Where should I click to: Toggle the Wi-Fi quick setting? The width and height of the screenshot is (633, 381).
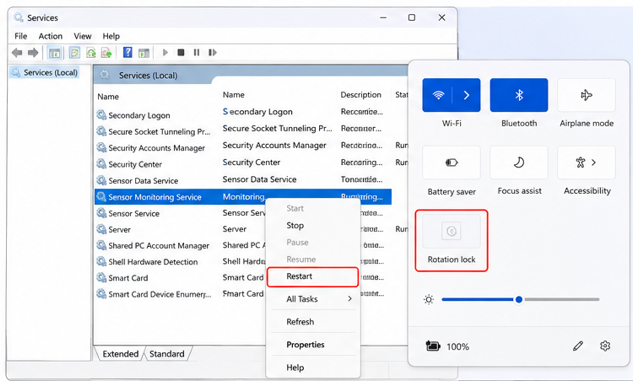tap(438, 95)
